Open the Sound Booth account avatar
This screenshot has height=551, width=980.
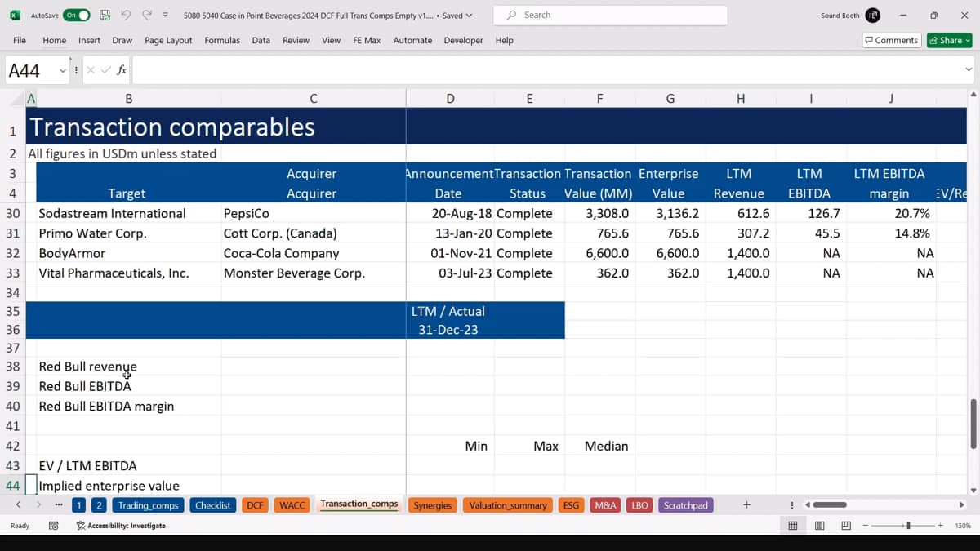tap(873, 16)
